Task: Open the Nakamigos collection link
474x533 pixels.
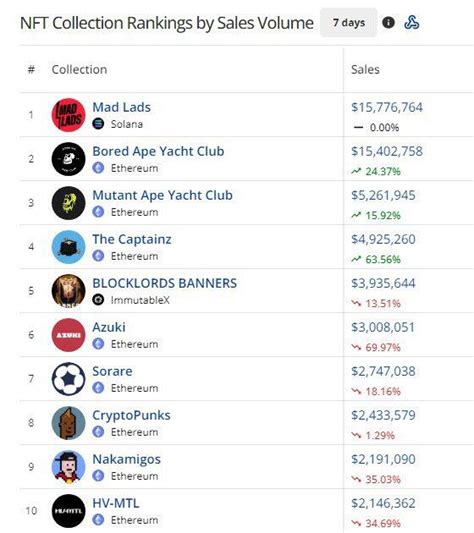Action: 126,459
